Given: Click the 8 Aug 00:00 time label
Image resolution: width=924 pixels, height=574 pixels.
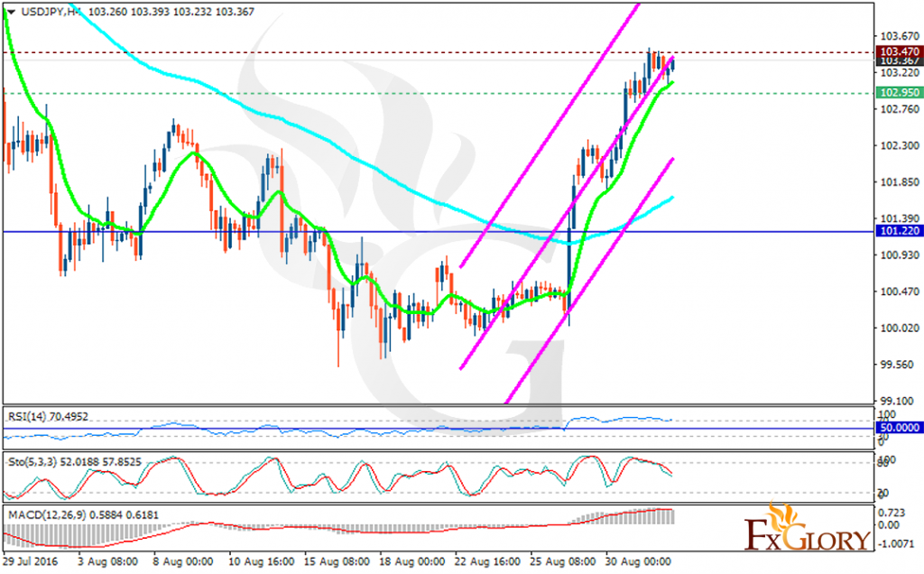Looking at the screenshot, I should 183,561.
